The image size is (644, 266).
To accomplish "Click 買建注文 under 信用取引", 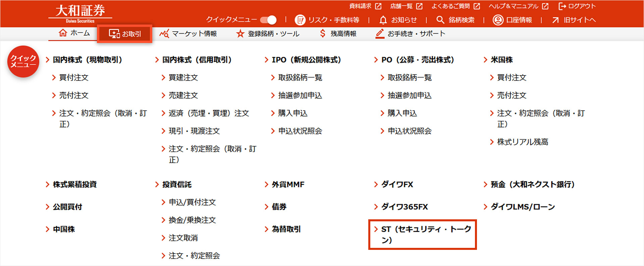I will pos(183,78).
